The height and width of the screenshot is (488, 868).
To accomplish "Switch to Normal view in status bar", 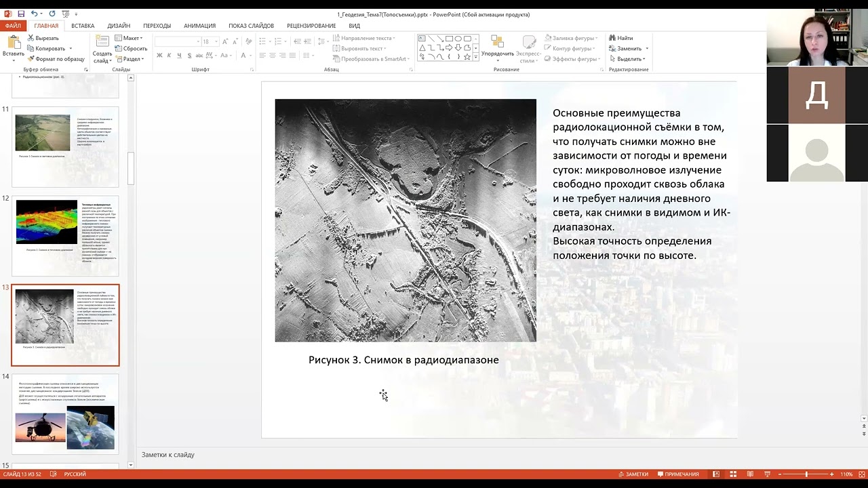I will pyautogui.click(x=715, y=474).
